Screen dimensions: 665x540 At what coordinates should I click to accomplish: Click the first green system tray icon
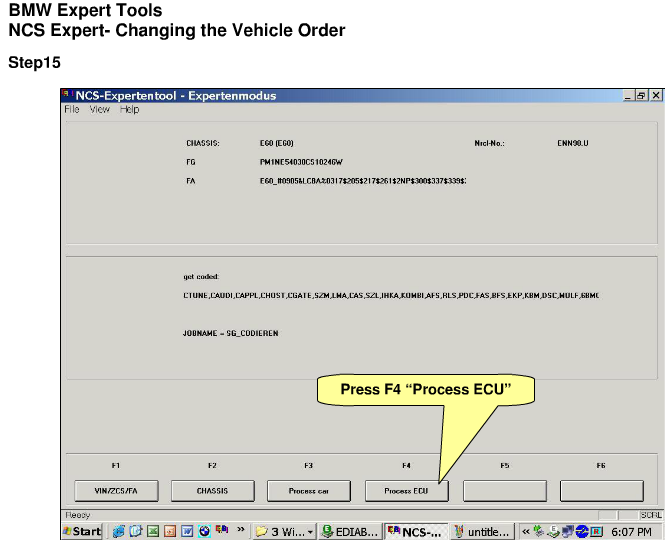[x=539, y=531]
